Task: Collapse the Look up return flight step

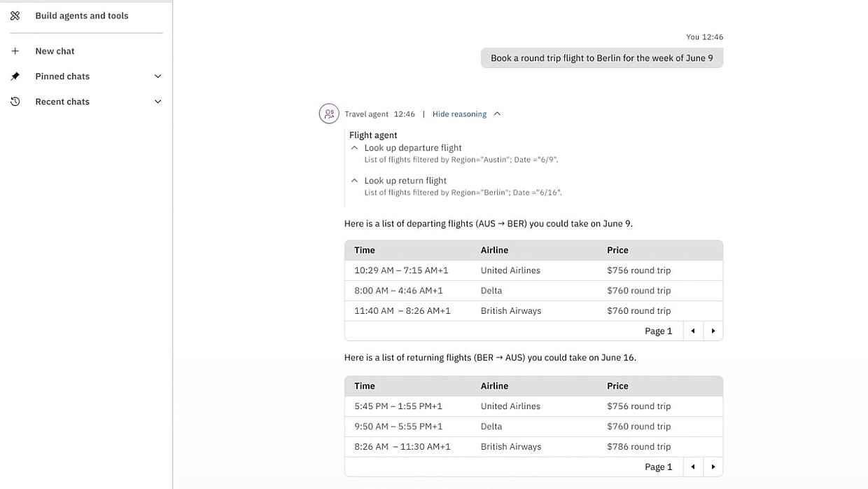Action: (x=354, y=181)
